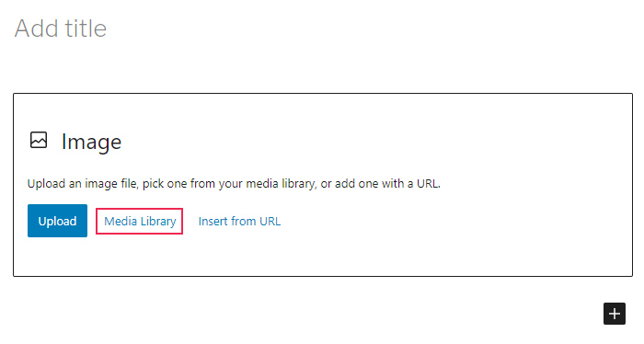Start an image file upload using the blue button
Screen dimensions: 644x344
pos(57,221)
